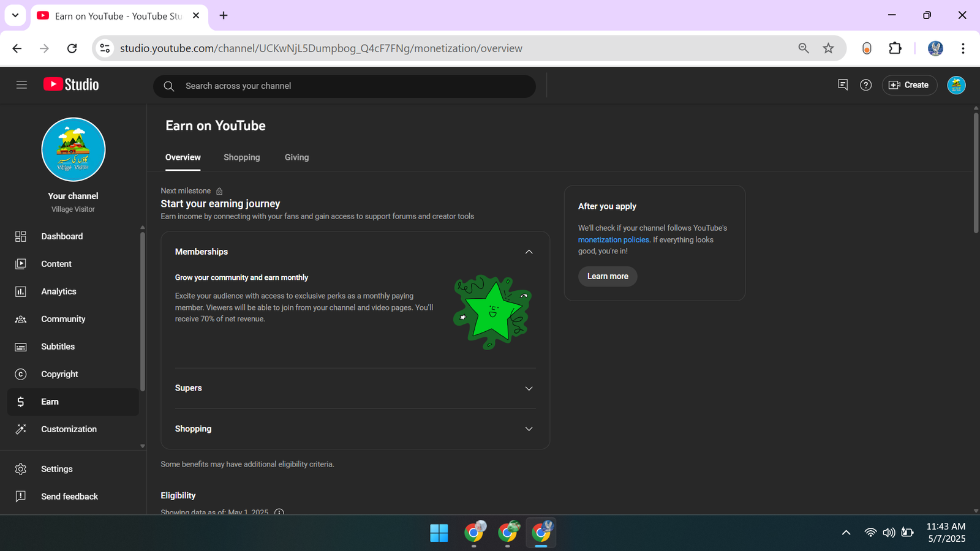The image size is (980, 551).
Task: Click the Earn dollar icon
Action: (21, 402)
